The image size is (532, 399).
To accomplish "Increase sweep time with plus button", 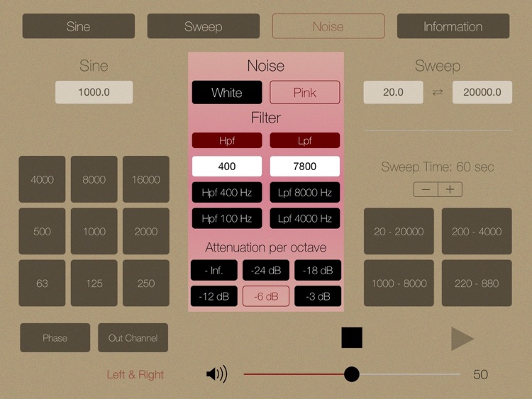I will (x=450, y=189).
